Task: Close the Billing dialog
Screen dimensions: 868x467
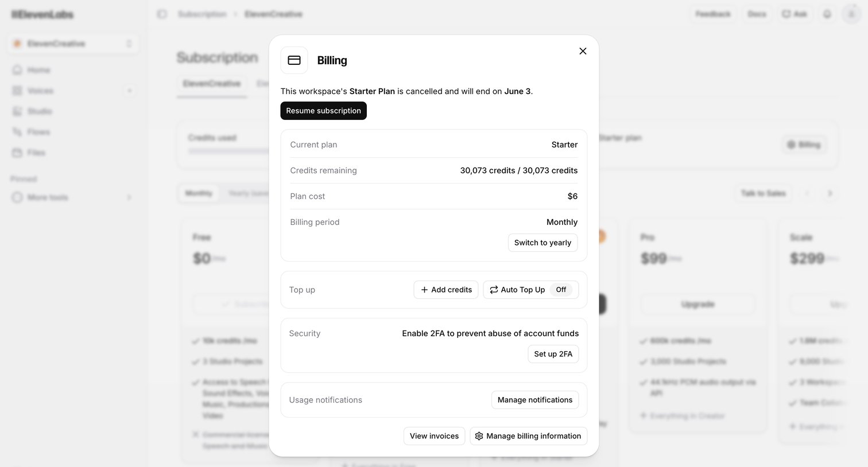Action: 583,51
